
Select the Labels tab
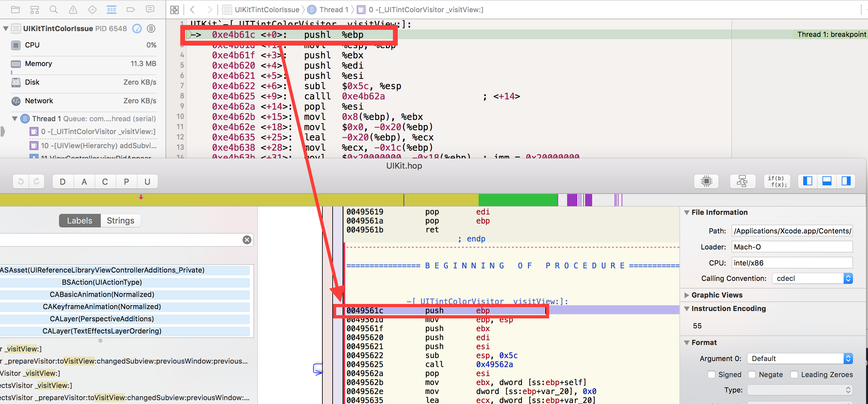pos(80,220)
